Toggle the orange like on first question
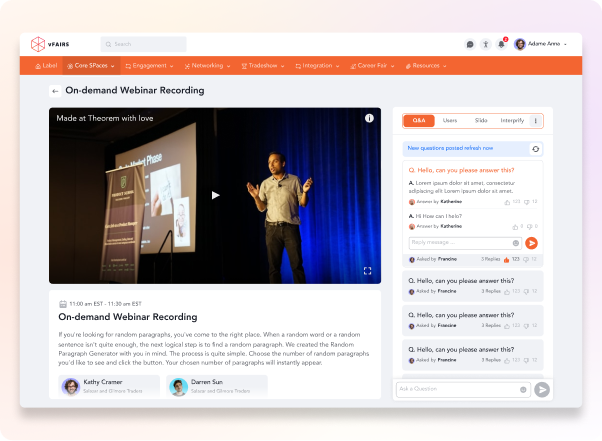 506,260
